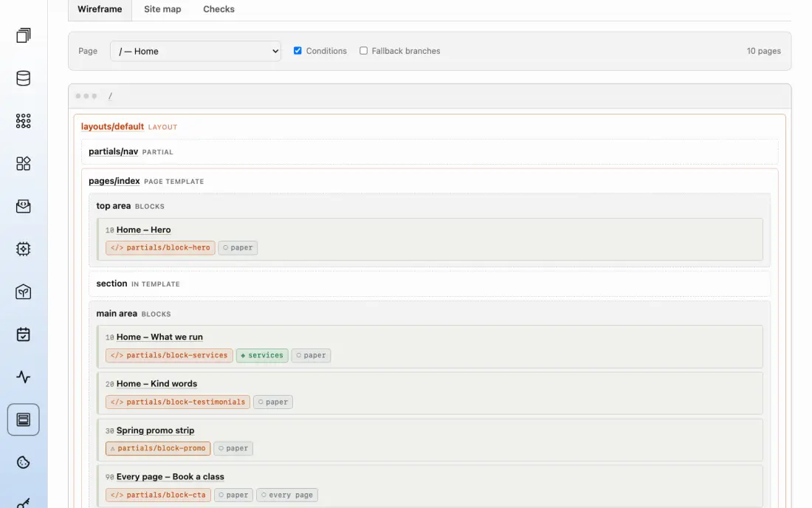Viewport: 812px width, 508px height.
Task: Open the blocks and diamond sidebar icon
Action: [24, 164]
